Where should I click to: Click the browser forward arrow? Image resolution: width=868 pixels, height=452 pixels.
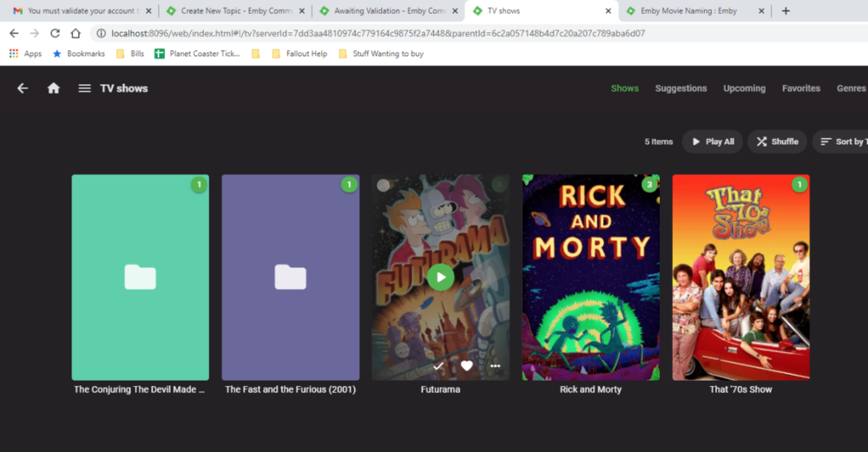pyautogui.click(x=35, y=33)
